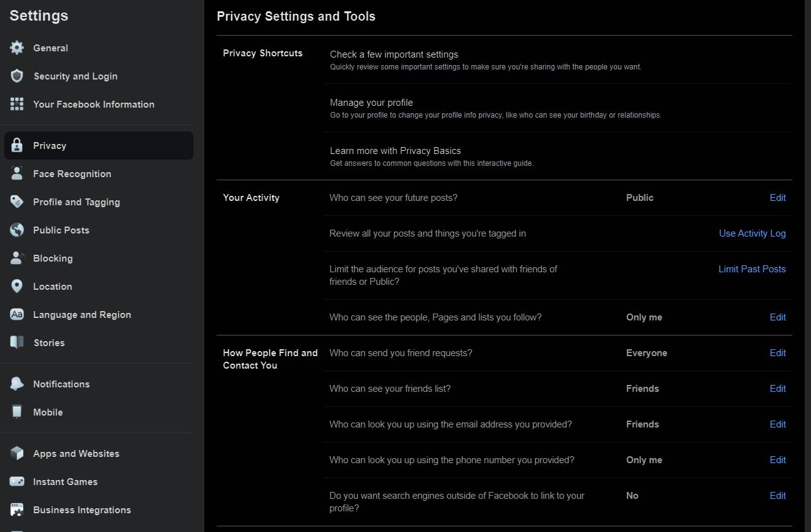This screenshot has width=811, height=532.
Task: Click Use Activity Log link
Action: (752, 233)
